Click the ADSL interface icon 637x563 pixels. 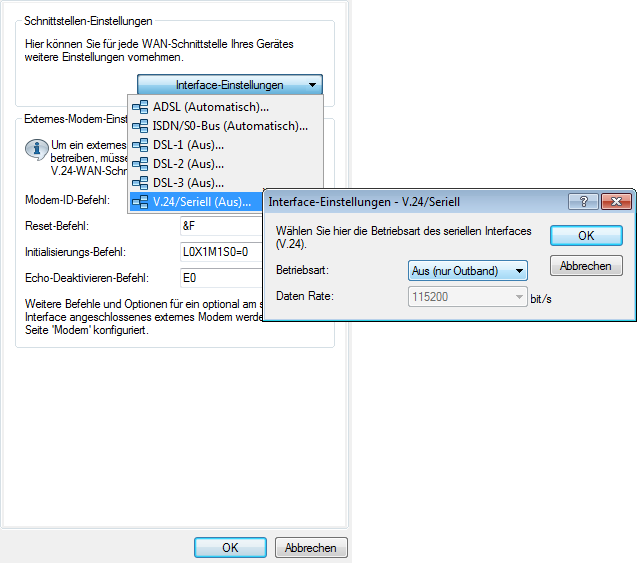[x=140, y=107]
